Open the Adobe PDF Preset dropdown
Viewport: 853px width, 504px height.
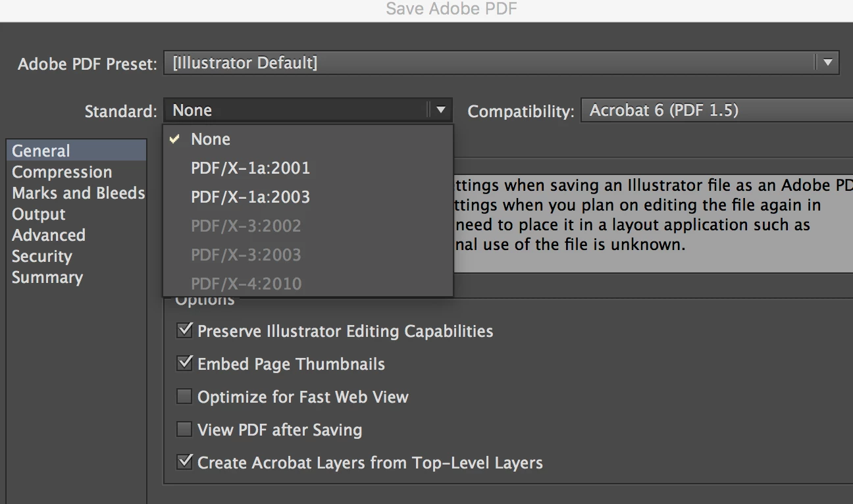coord(502,63)
